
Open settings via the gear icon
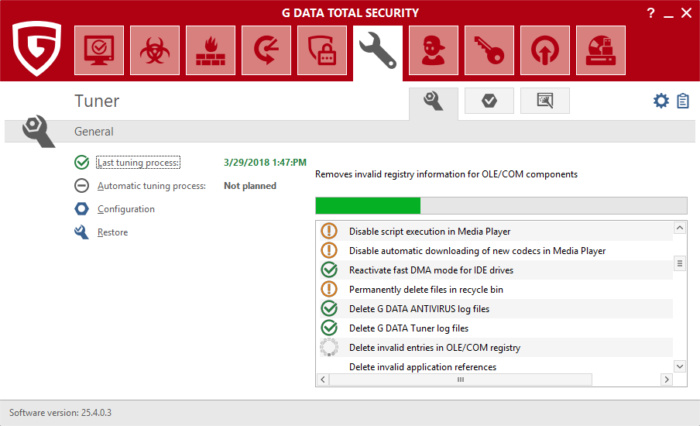tap(660, 101)
